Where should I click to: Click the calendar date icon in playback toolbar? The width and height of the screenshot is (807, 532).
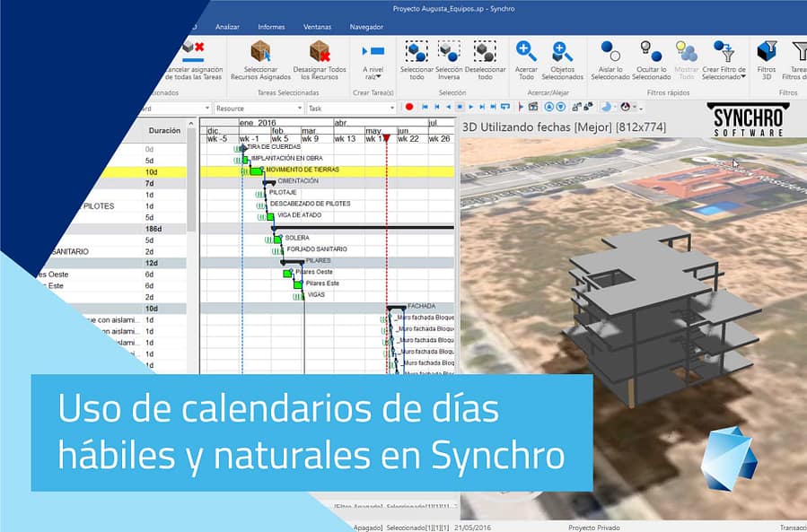tap(533, 107)
